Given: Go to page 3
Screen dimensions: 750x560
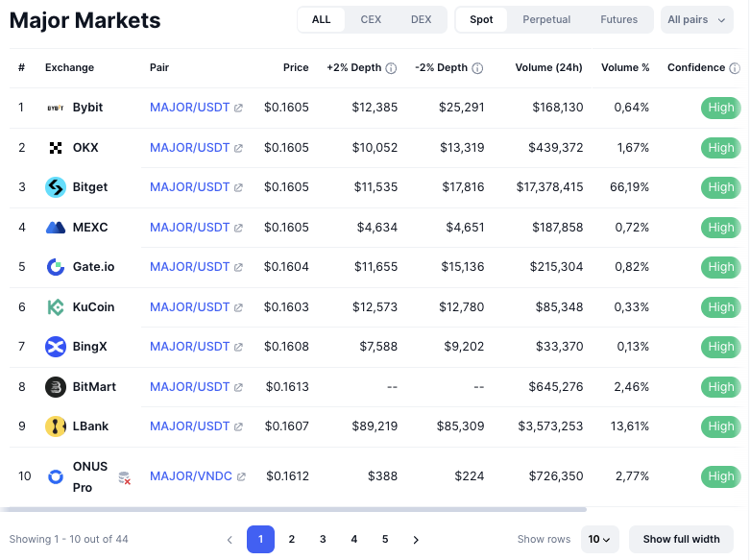Looking at the screenshot, I should pos(323,540).
